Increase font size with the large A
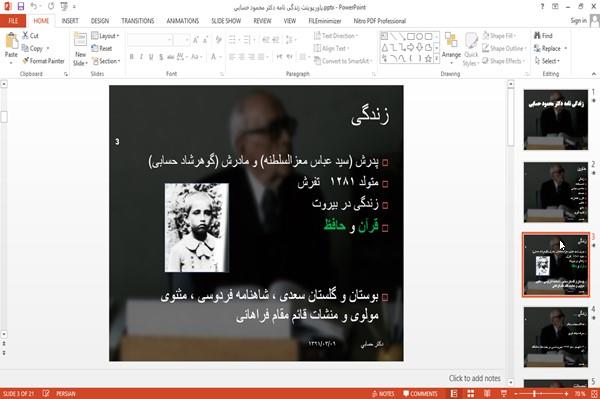 [x=196, y=40]
